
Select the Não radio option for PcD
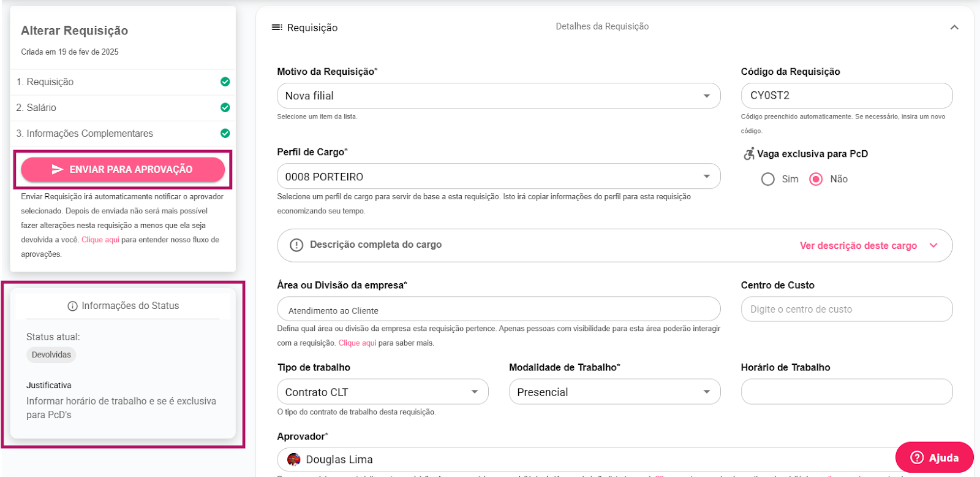tap(816, 179)
